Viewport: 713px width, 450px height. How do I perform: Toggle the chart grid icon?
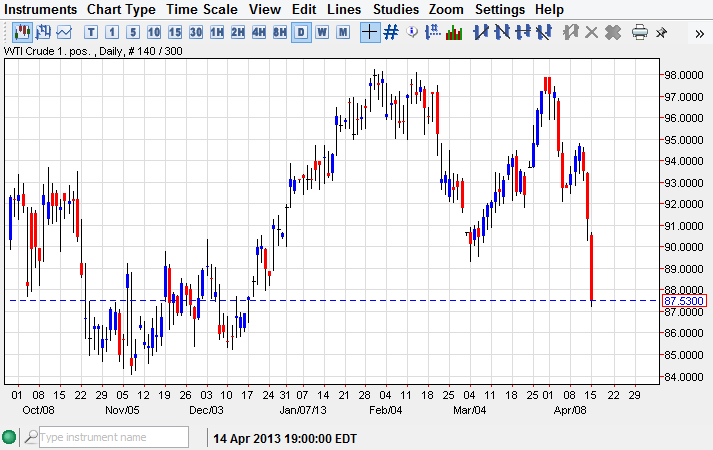click(391, 32)
